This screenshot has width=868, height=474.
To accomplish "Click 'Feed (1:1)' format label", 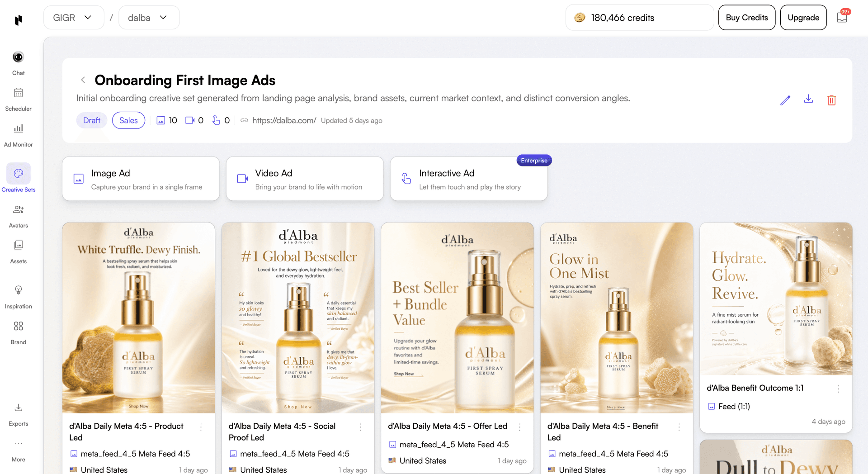I will click(x=734, y=407).
